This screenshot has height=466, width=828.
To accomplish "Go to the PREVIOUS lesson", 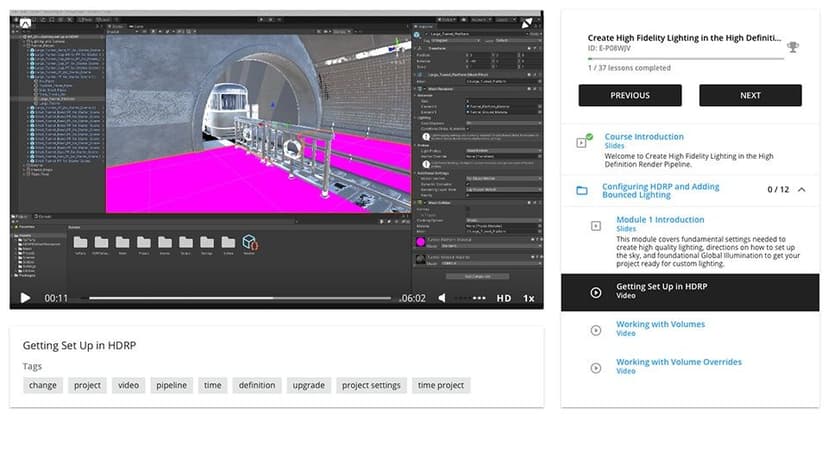I will [x=630, y=95].
